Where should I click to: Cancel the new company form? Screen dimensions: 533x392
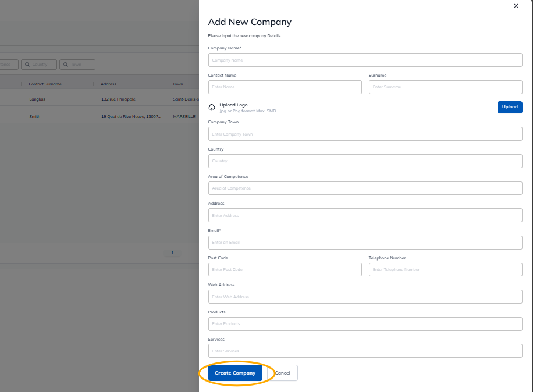point(283,373)
